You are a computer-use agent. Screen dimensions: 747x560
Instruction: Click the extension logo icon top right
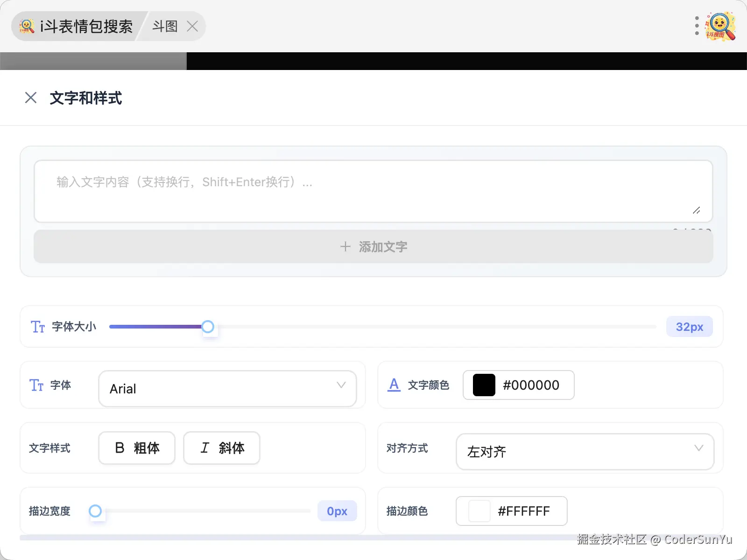coord(720,27)
